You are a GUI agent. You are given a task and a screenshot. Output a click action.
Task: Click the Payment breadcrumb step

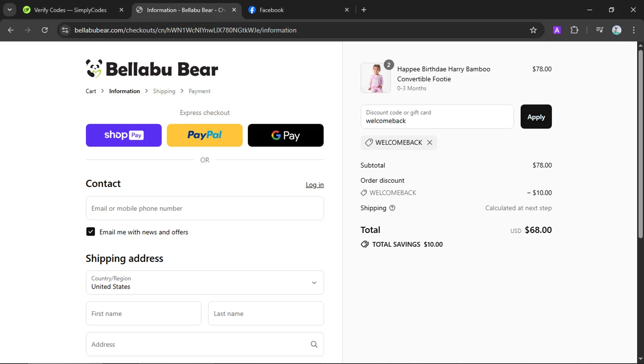coord(199,91)
